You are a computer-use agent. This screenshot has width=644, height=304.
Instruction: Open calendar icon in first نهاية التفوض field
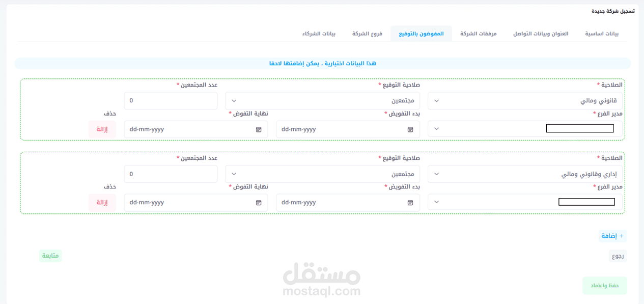[259, 129]
